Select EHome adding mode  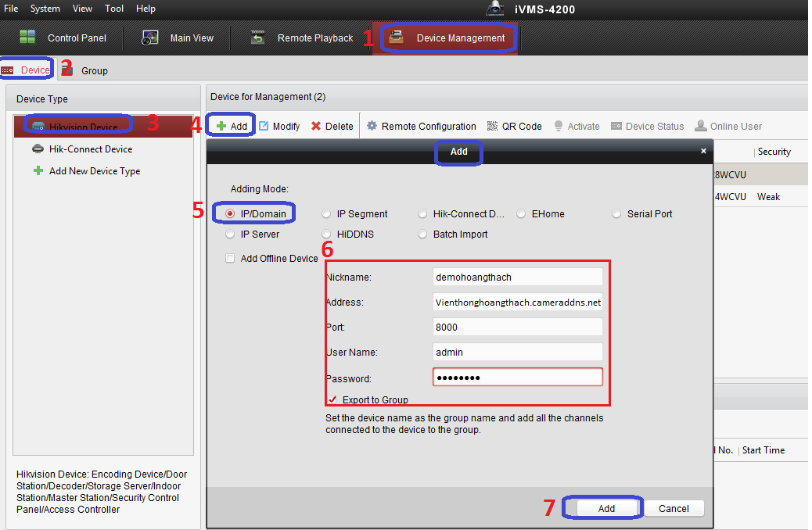pyautogui.click(x=521, y=213)
